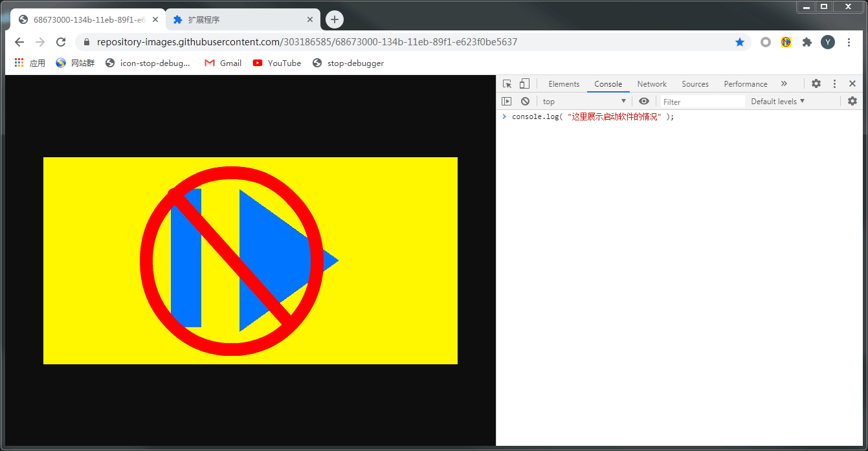The image size is (868, 451).
Task: Open the Extensions puzzle menu
Action: (x=807, y=42)
